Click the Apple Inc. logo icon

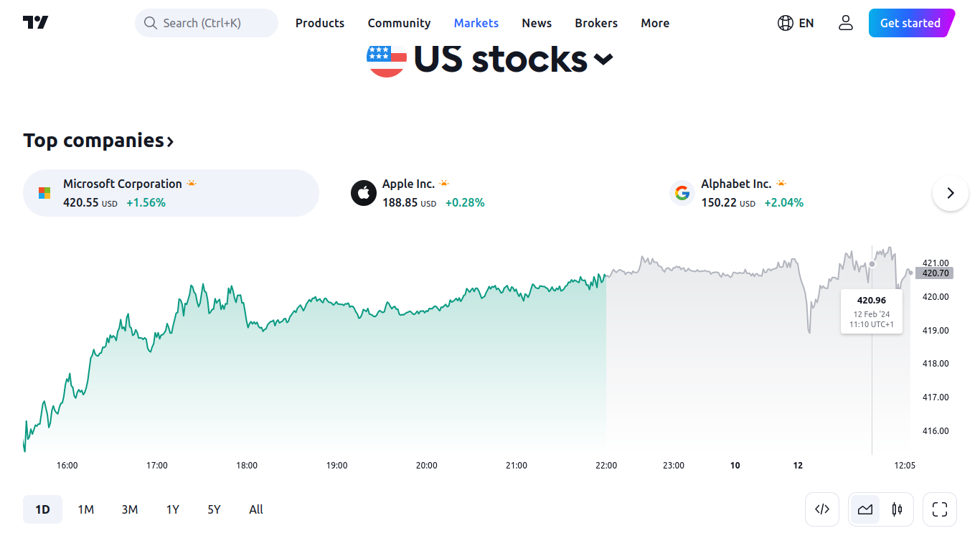tap(364, 193)
